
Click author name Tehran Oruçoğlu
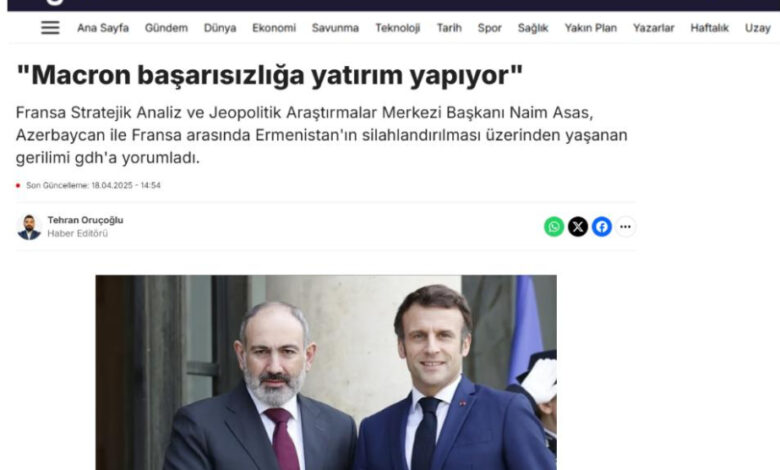tap(85, 220)
